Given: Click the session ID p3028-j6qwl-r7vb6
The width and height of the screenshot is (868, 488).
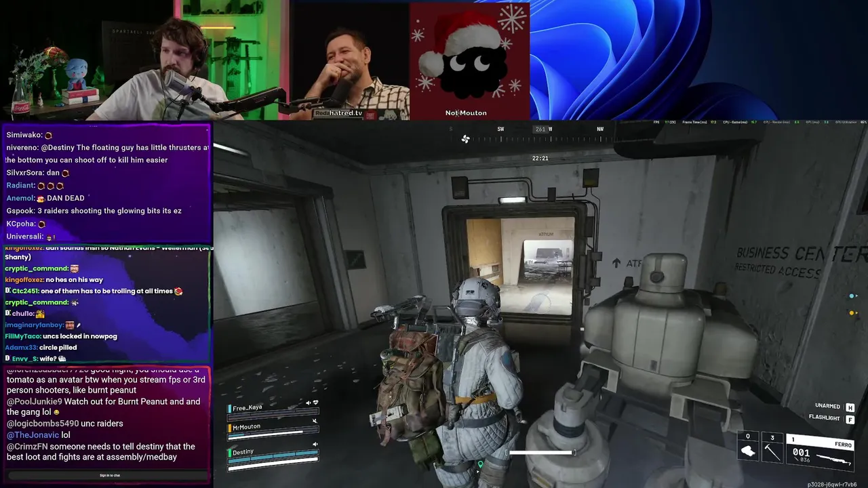Looking at the screenshot, I should pyautogui.click(x=831, y=485).
